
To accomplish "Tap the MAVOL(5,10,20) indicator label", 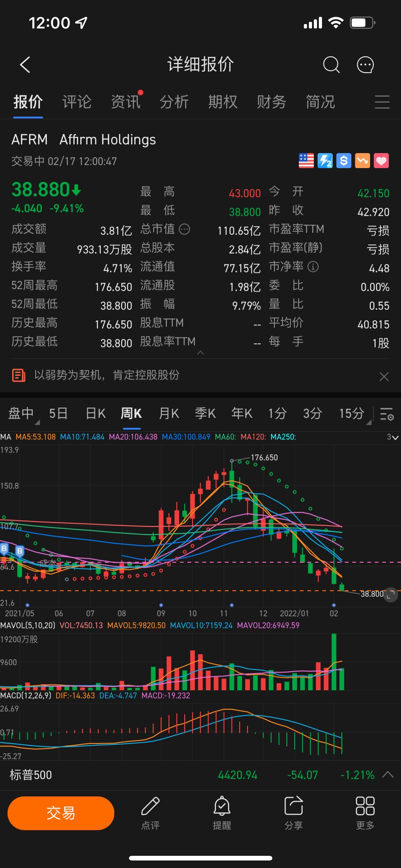I will tap(27, 626).
